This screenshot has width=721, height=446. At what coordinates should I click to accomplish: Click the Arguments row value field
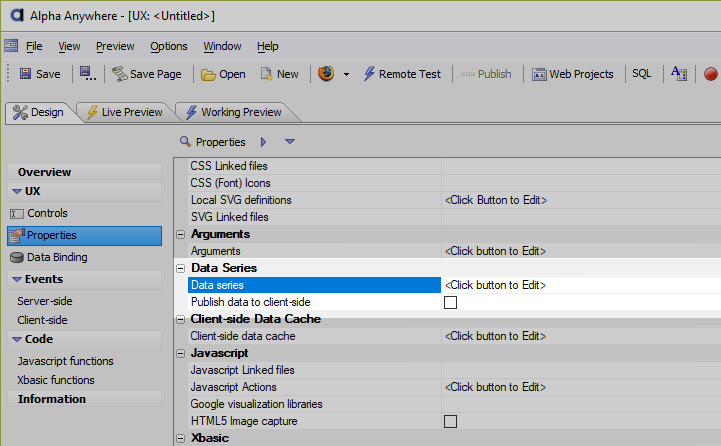(x=581, y=251)
